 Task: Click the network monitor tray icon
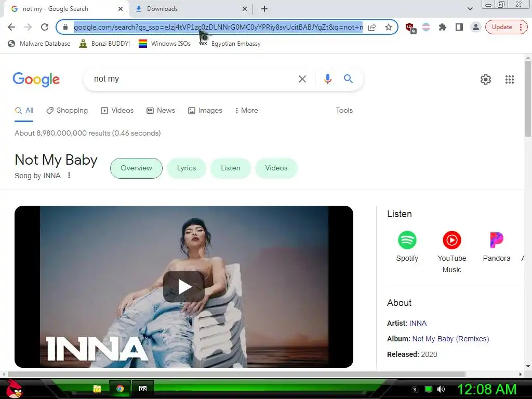pyautogui.click(x=429, y=389)
